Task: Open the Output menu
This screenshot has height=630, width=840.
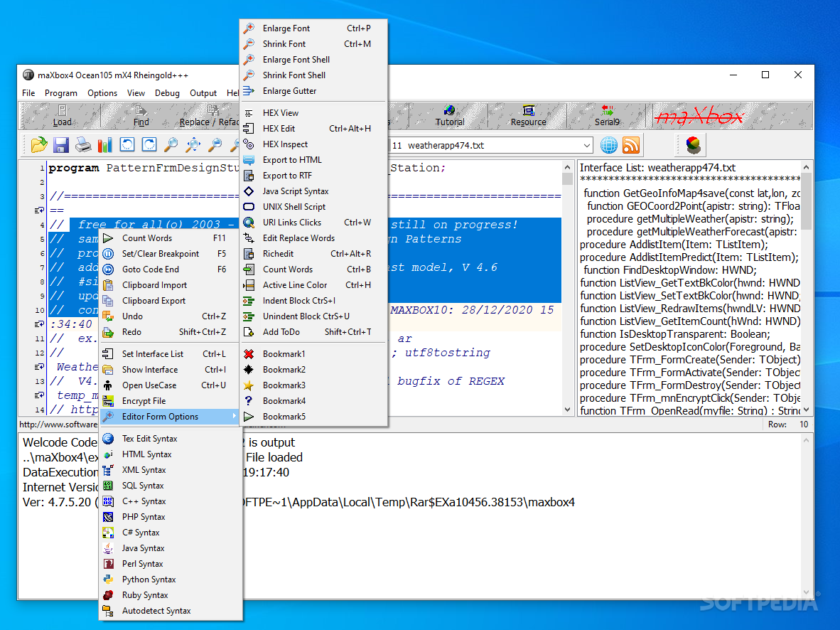Action: point(203,92)
